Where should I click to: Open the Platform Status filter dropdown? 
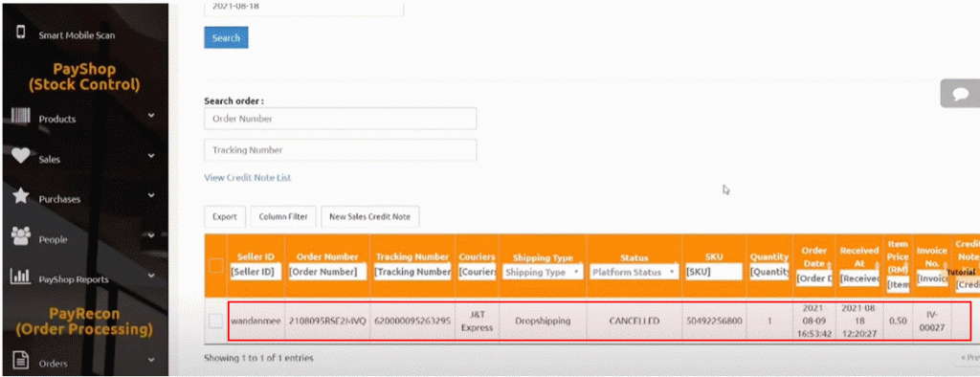pyautogui.click(x=635, y=272)
